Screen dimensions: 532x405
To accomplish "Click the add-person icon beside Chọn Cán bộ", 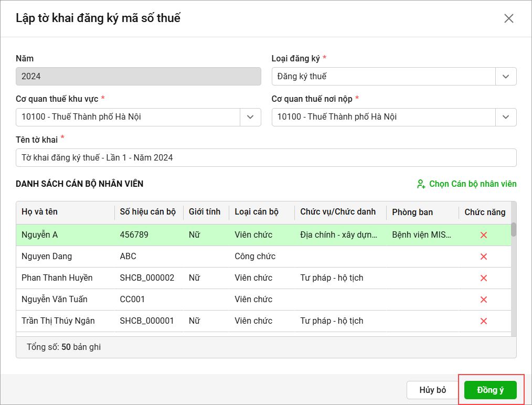I will point(421,184).
